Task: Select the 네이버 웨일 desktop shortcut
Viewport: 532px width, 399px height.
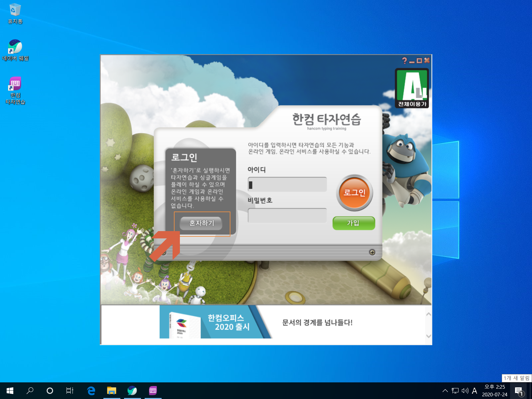Action: 15,50
